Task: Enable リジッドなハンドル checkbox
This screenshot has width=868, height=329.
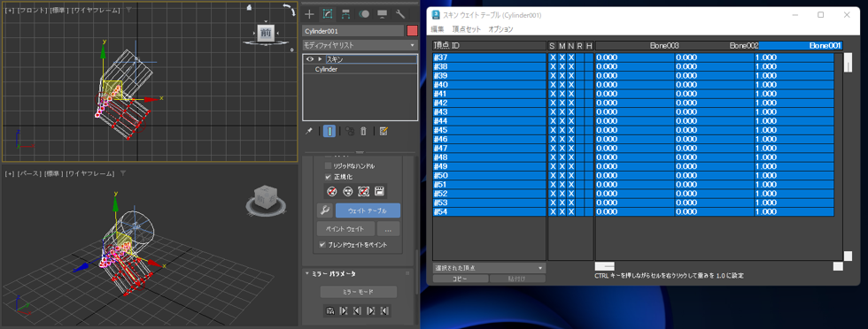Action: pyautogui.click(x=329, y=166)
